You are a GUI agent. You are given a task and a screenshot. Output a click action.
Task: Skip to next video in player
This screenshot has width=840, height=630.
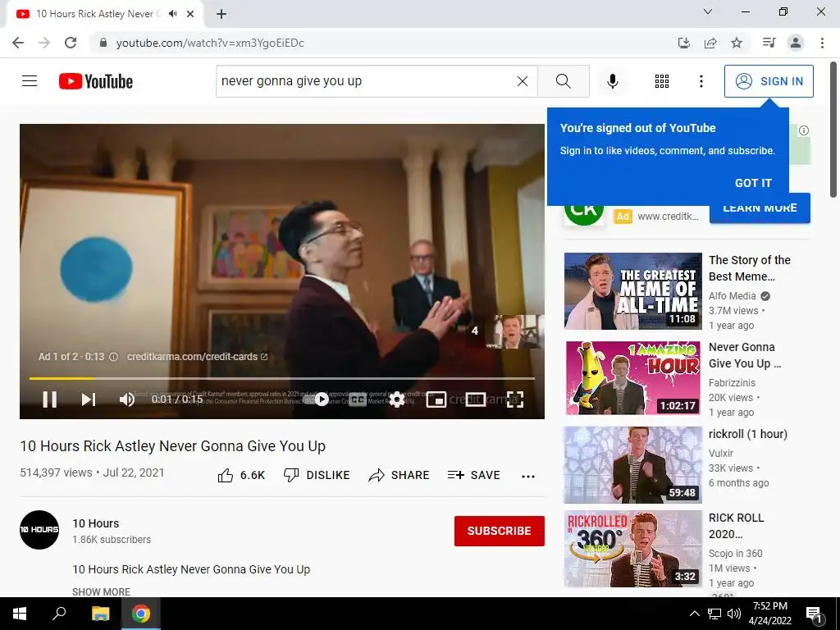tap(89, 399)
